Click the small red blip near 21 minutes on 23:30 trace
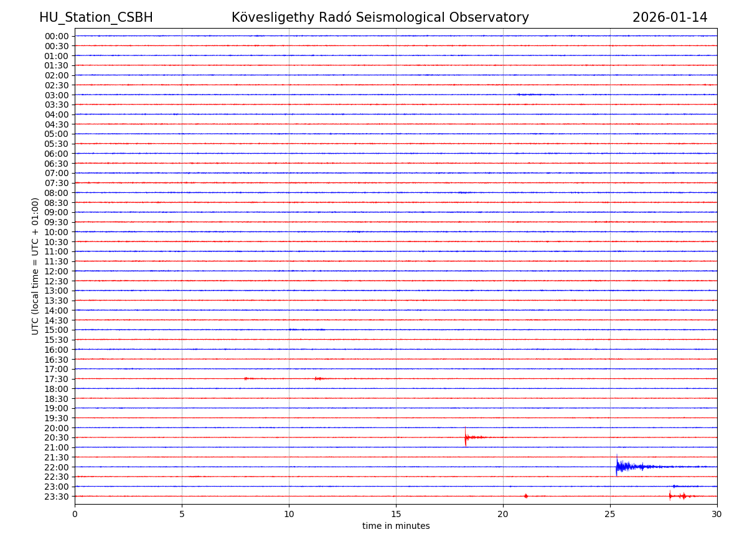Image resolution: width=747 pixels, height=560 pixels. (x=526, y=496)
